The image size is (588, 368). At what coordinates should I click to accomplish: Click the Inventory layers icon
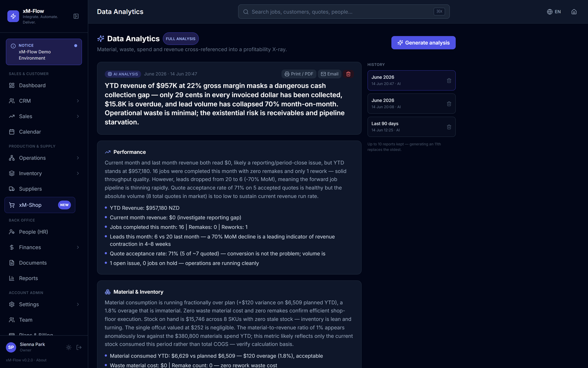point(12,173)
